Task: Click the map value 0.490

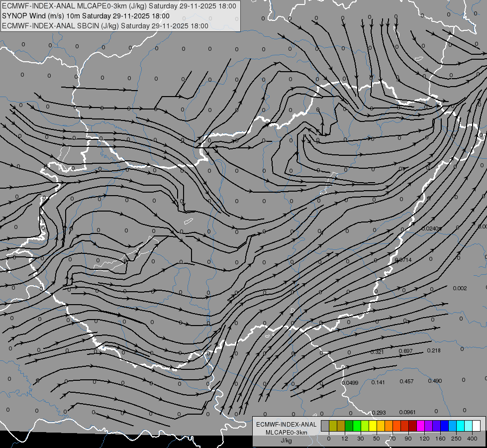Action: 435,381
